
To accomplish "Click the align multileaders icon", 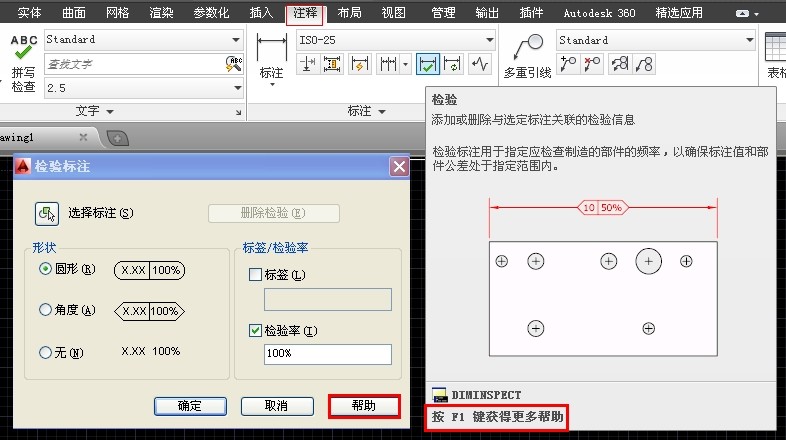I will pyautogui.click(x=620, y=64).
